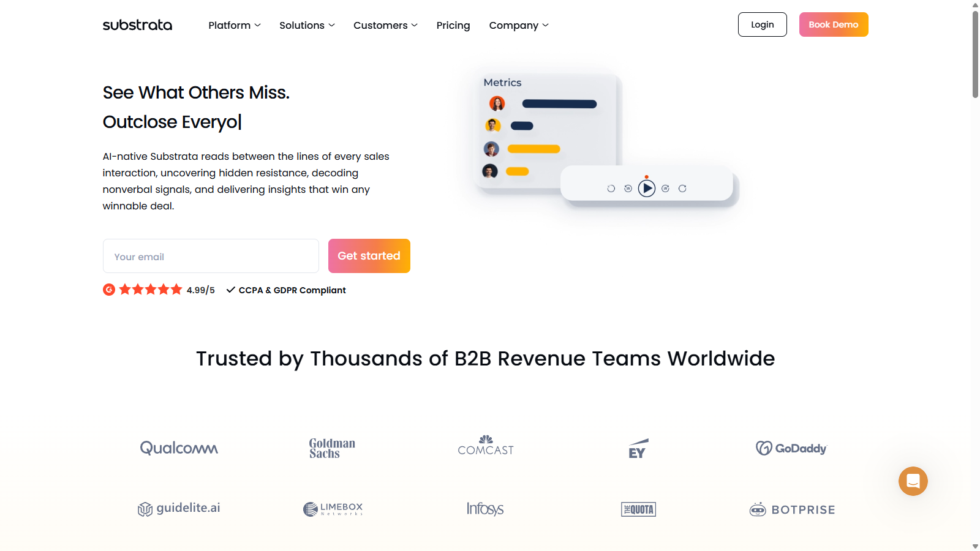Click the rewind 15 seconds icon

click(628, 189)
